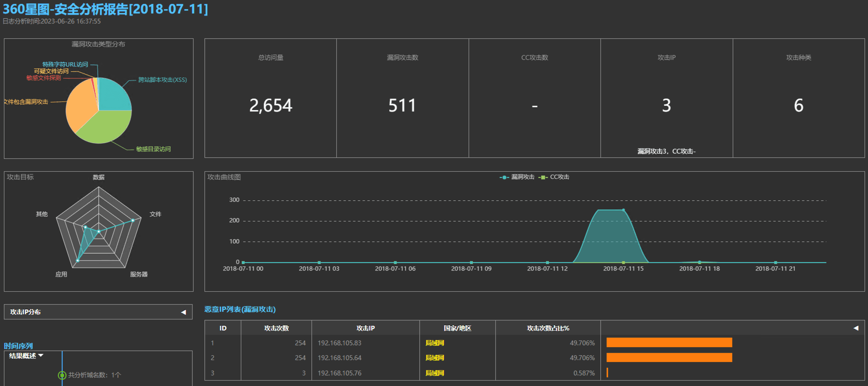Click the green timeline node icon beside 共分析域名数
Image resolution: width=868 pixels, height=386 pixels.
[62, 375]
